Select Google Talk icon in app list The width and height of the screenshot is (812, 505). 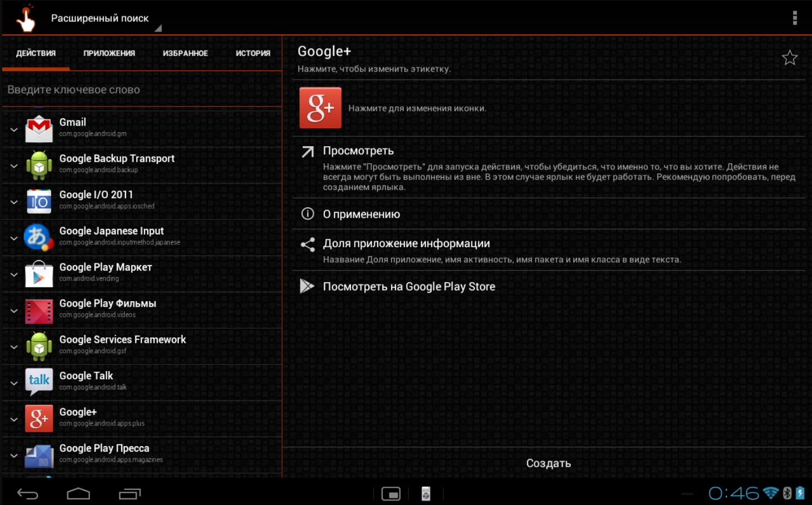coord(39,382)
